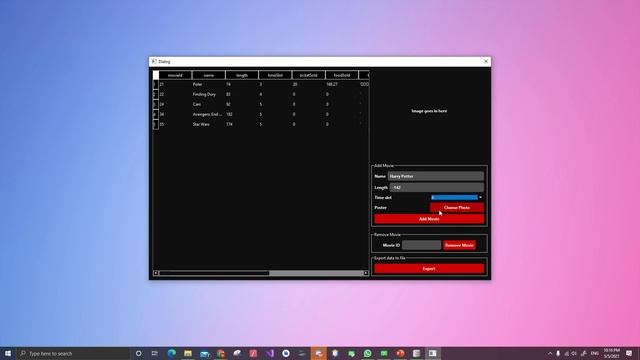This screenshot has width=640, height=360.
Task: Select row header of Star Wars row
Action: pos(156,124)
